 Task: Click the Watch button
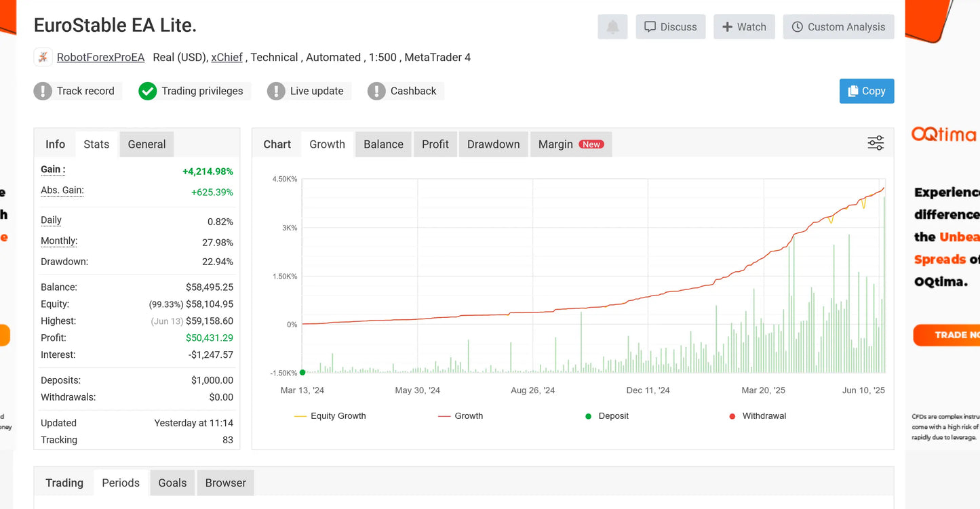[744, 27]
